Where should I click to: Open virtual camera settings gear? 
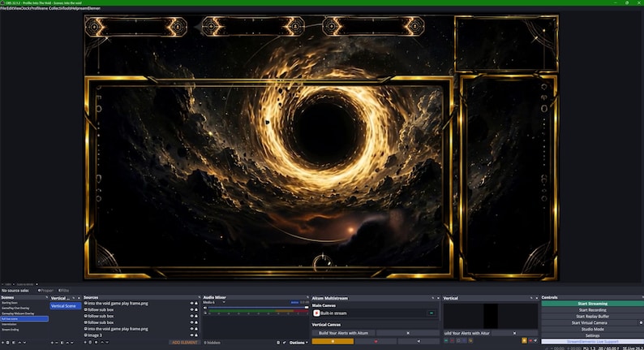pos(641,322)
